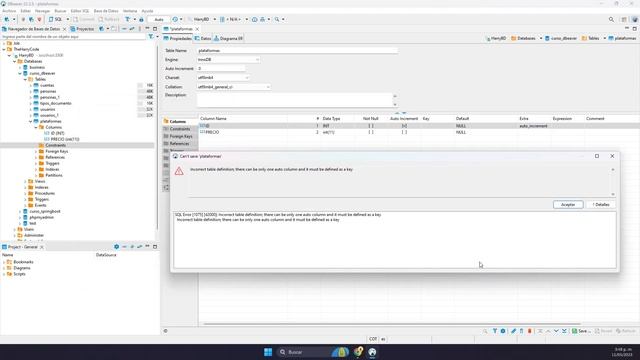Screen dimensions: 640x360
Task: Open the Editar menu
Action: [25, 11]
